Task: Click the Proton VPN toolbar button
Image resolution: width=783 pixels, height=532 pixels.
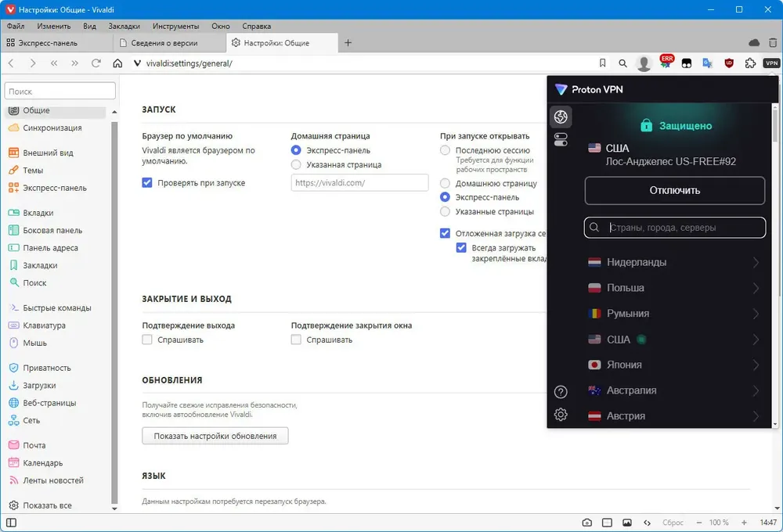Action: coord(771,63)
